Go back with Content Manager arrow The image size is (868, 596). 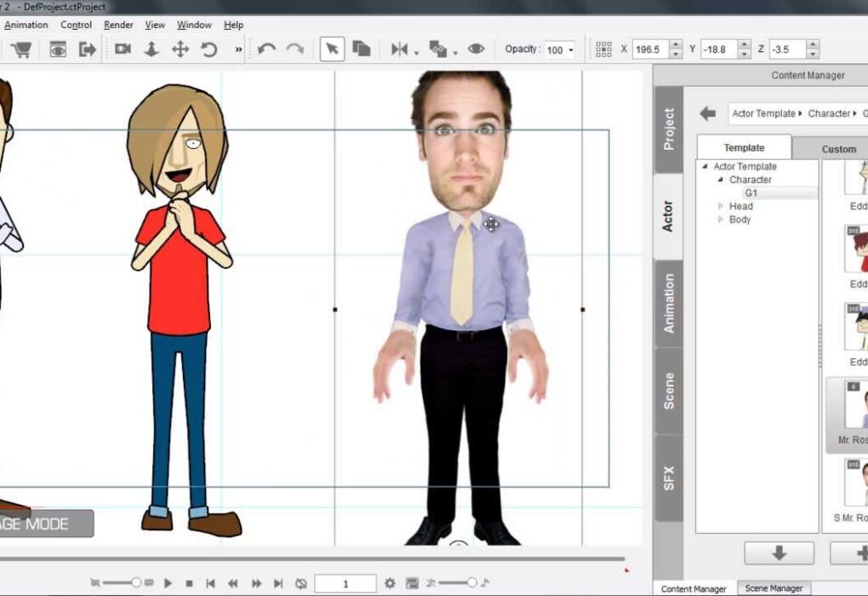coord(707,113)
